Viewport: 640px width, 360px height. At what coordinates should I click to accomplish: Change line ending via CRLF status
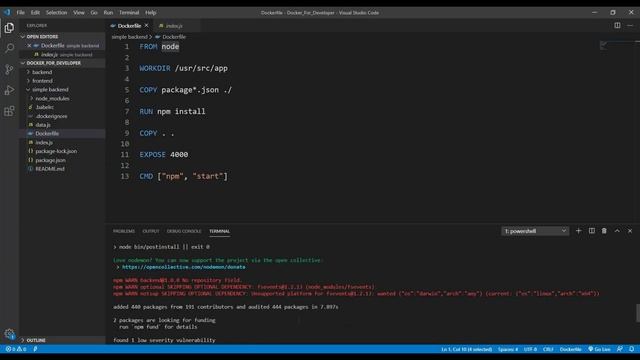[x=548, y=349]
